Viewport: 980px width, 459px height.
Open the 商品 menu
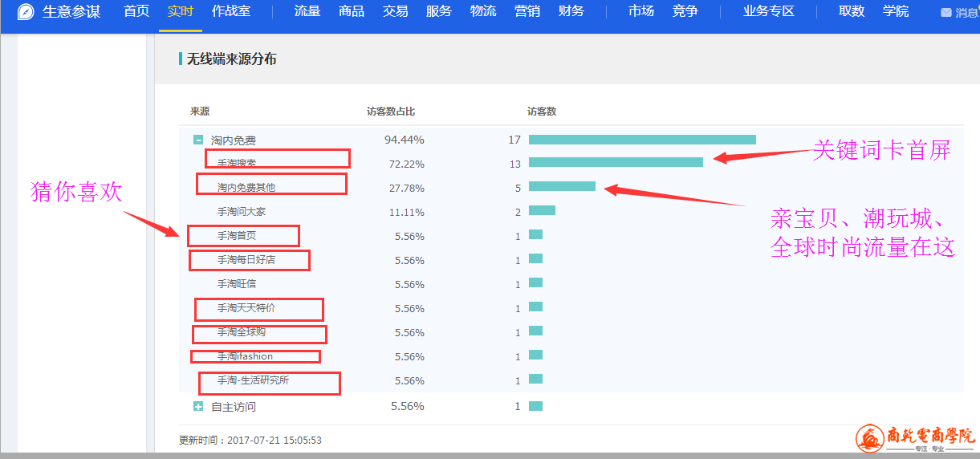click(352, 11)
